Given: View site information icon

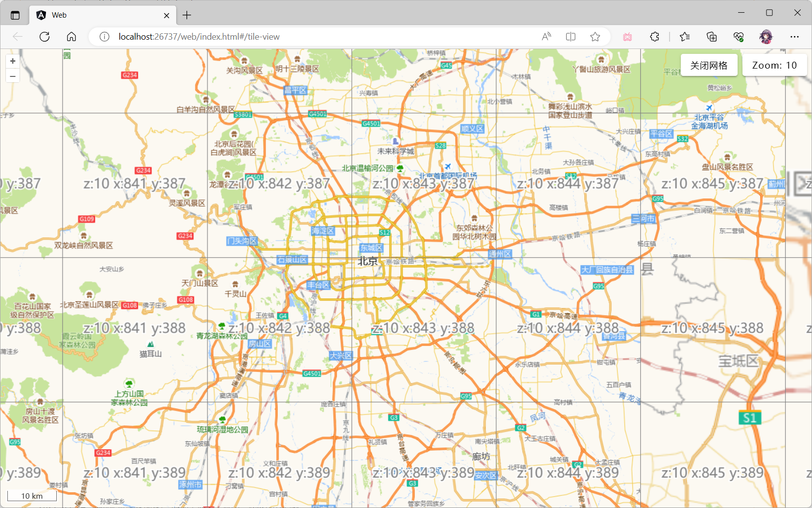Looking at the screenshot, I should coord(104,37).
